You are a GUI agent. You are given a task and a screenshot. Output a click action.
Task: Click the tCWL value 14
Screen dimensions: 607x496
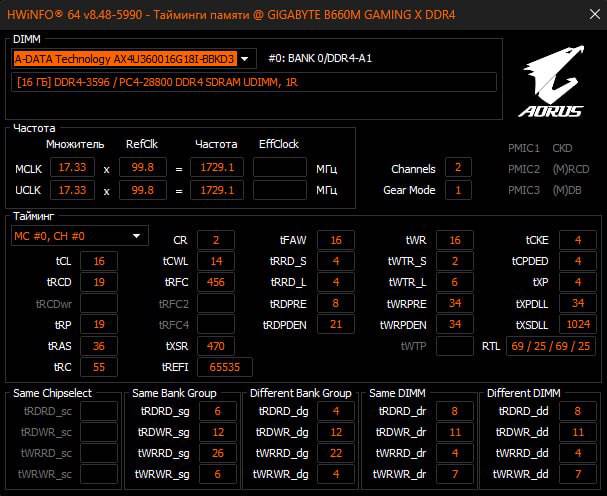(216, 261)
